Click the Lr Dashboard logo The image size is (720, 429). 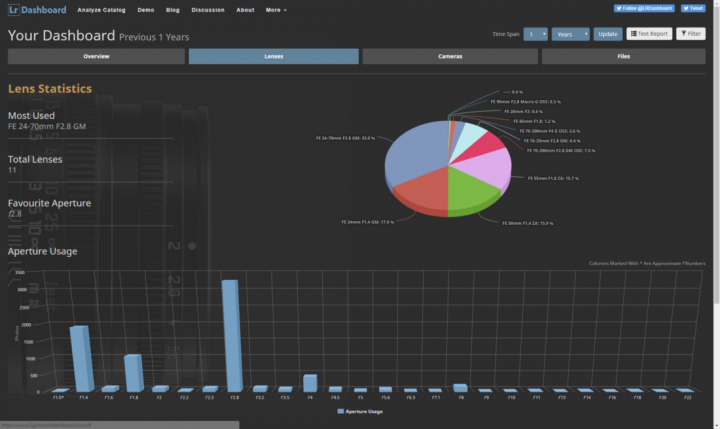click(37, 10)
